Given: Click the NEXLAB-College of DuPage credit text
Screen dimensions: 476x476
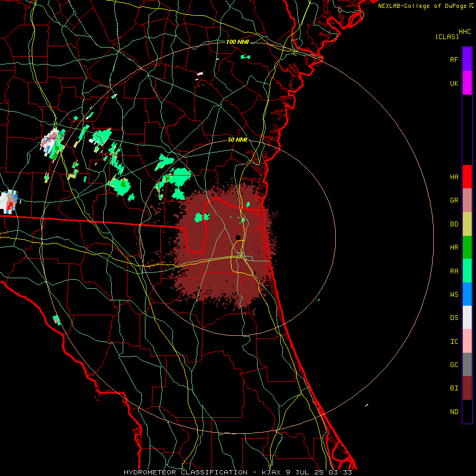Looking at the screenshot, I should (x=422, y=6).
